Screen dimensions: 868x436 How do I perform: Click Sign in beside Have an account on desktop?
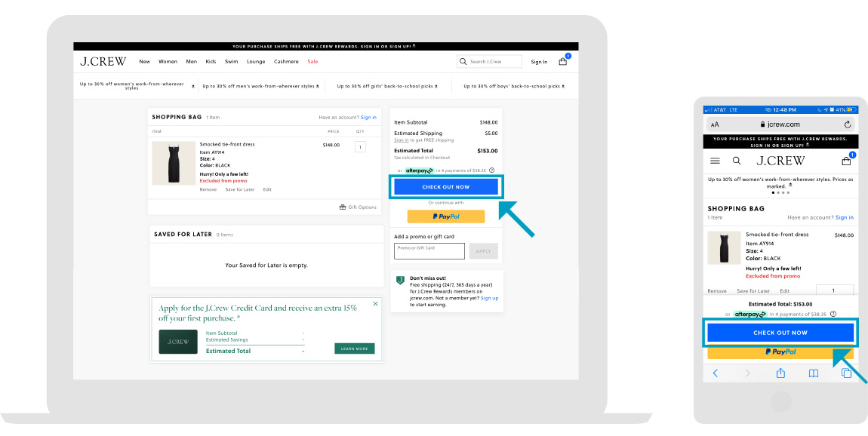[x=368, y=118]
